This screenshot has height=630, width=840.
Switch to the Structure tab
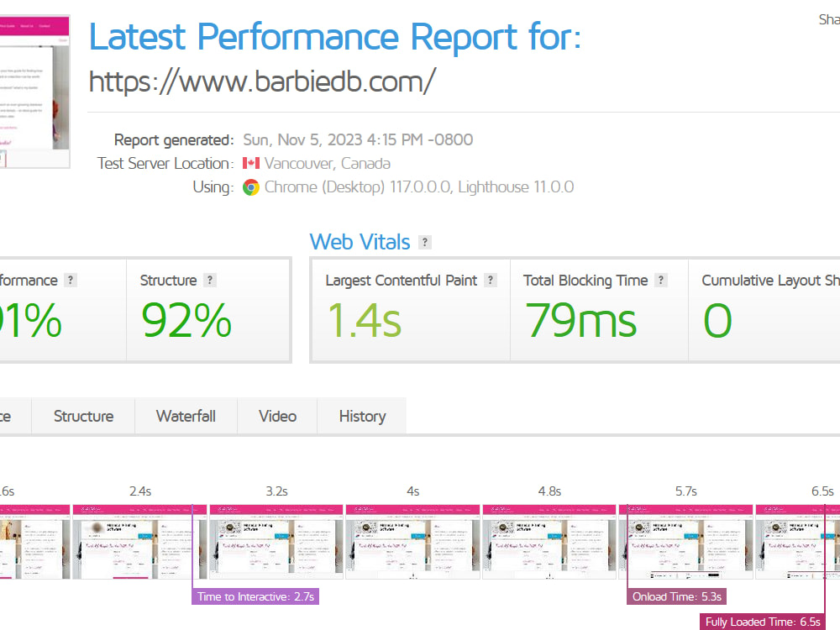(x=83, y=417)
